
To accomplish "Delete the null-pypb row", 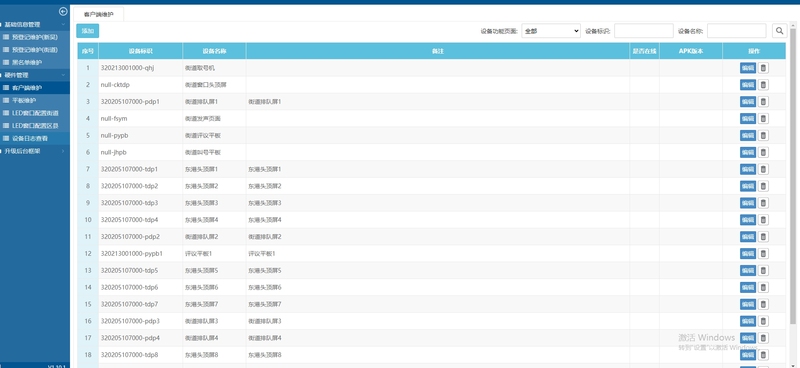I will click(x=763, y=135).
